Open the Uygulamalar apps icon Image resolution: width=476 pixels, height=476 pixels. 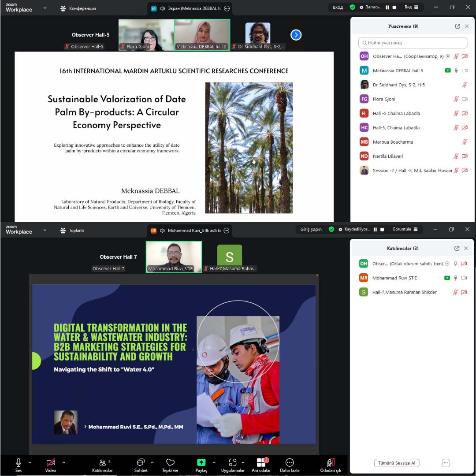tap(232, 462)
